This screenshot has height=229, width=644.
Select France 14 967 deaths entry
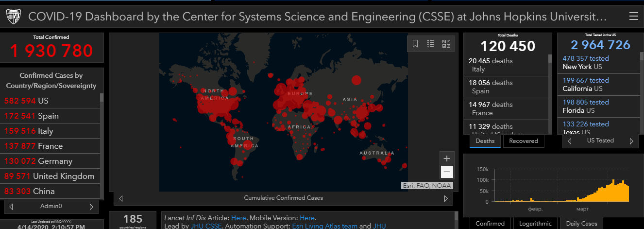pyautogui.click(x=506, y=109)
